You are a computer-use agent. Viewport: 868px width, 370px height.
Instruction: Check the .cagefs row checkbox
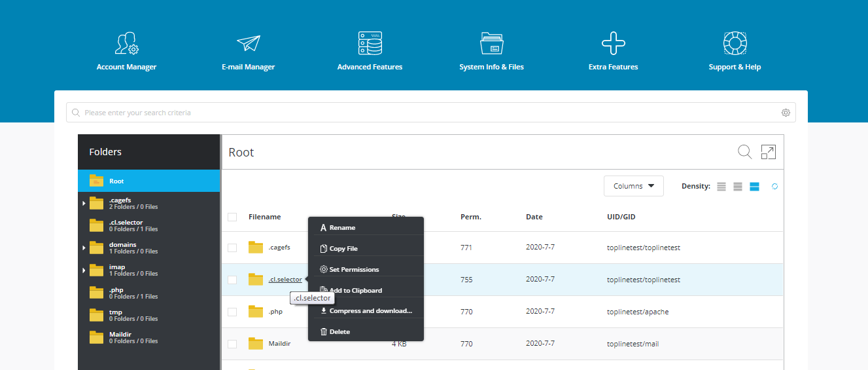click(x=232, y=248)
